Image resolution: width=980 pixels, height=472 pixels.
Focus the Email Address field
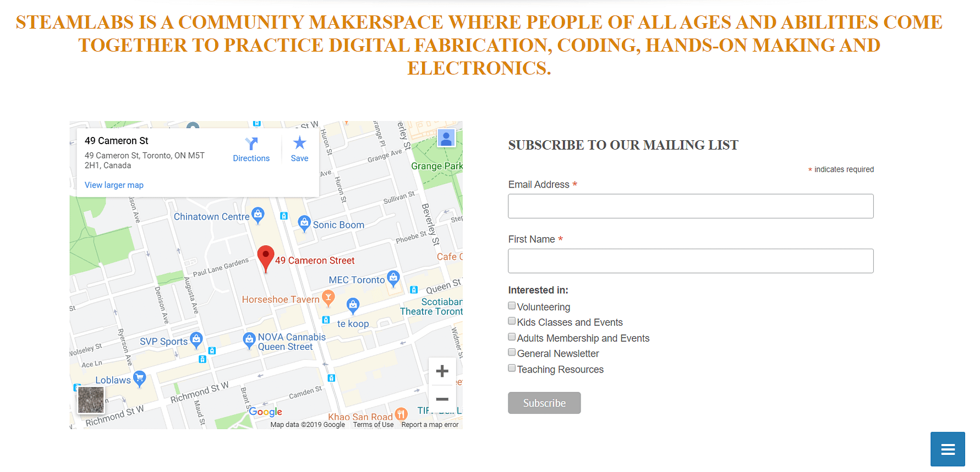pyautogui.click(x=691, y=206)
